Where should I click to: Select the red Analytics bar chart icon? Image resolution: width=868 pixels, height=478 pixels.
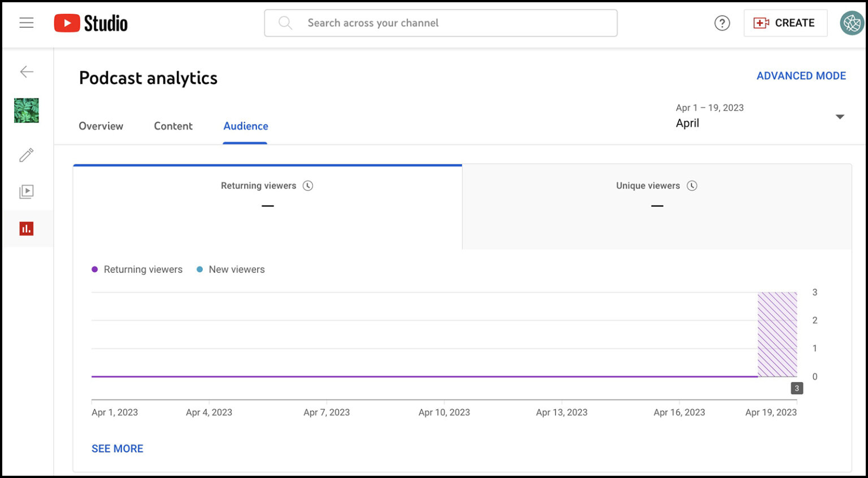tap(27, 228)
